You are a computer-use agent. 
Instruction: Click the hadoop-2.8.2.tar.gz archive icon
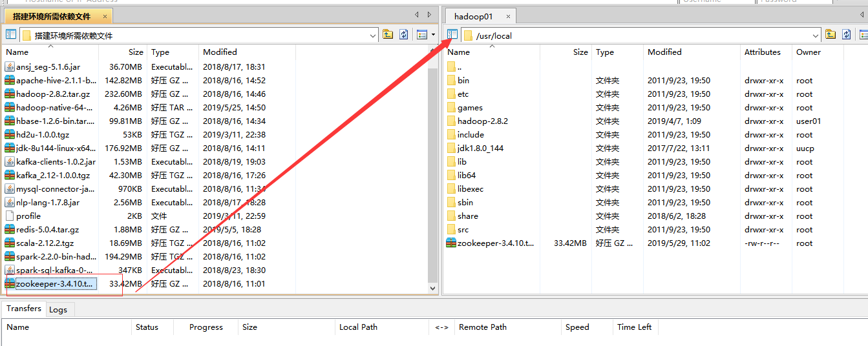(x=10, y=94)
